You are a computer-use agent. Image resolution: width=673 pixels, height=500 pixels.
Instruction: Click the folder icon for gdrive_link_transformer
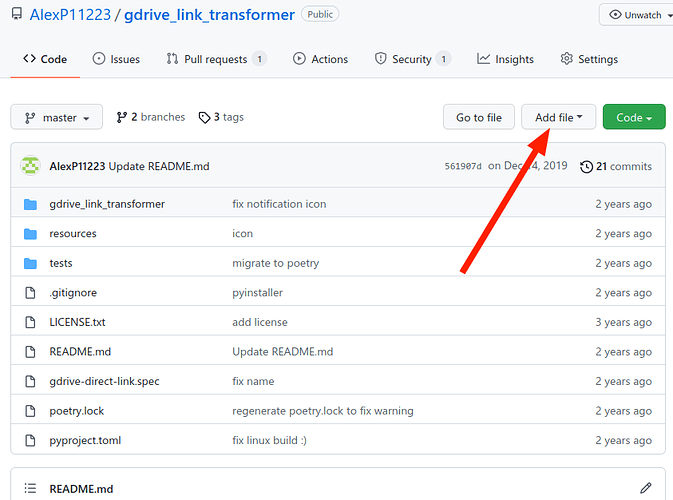point(30,204)
